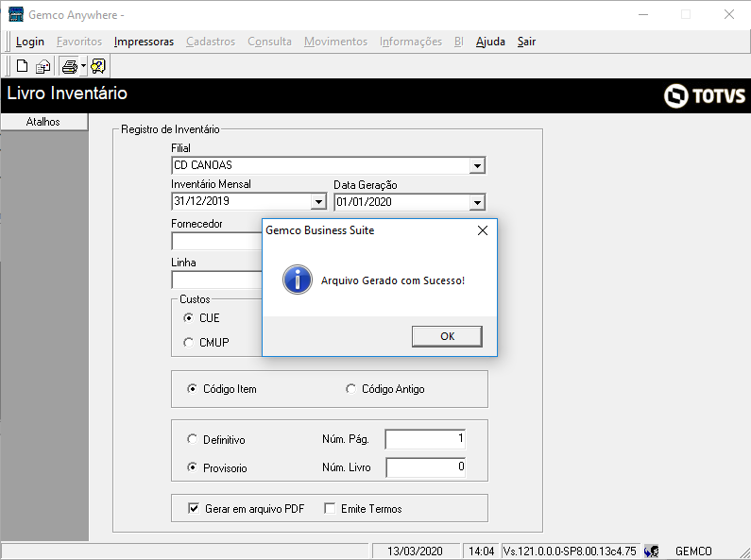The height and width of the screenshot is (560, 751).
Task: Click the Sair menu item
Action: tap(526, 42)
